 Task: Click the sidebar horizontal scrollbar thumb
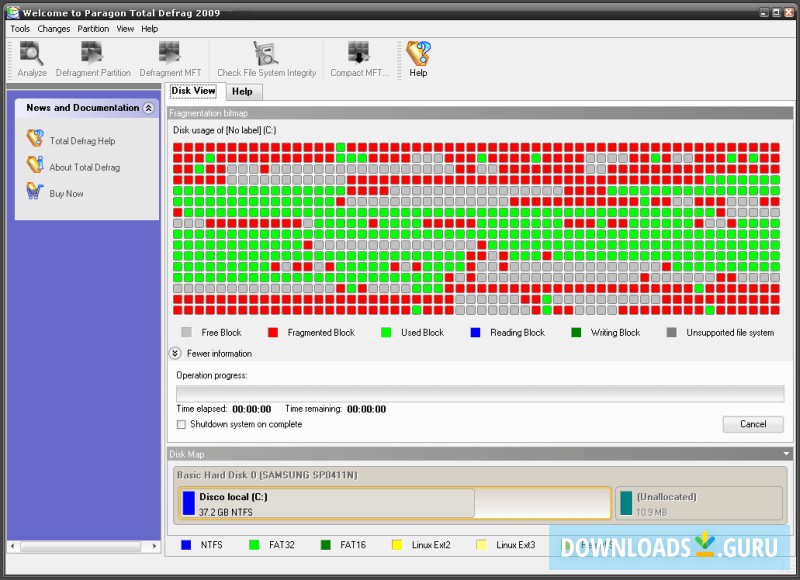[x=80, y=546]
